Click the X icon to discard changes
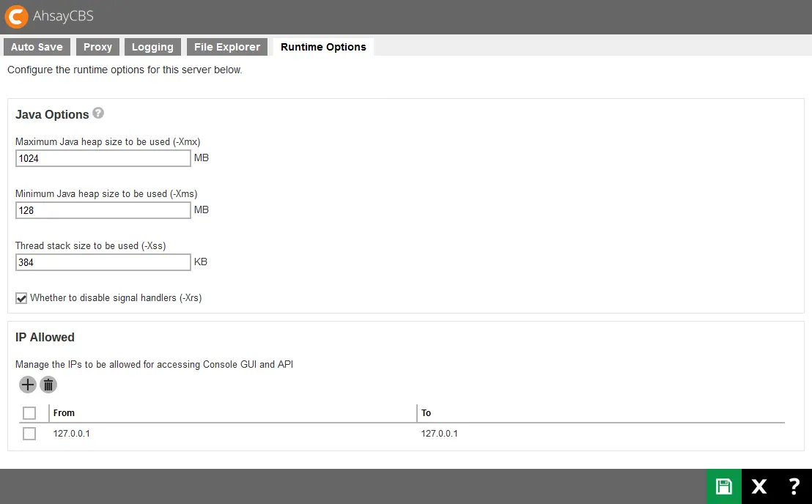This screenshot has height=504, width=812. click(x=759, y=486)
